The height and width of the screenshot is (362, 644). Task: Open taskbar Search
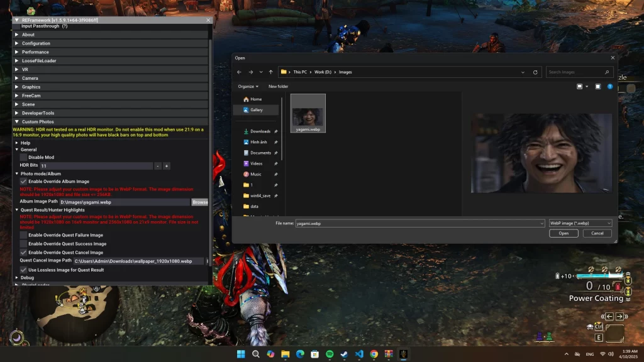(255, 354)
